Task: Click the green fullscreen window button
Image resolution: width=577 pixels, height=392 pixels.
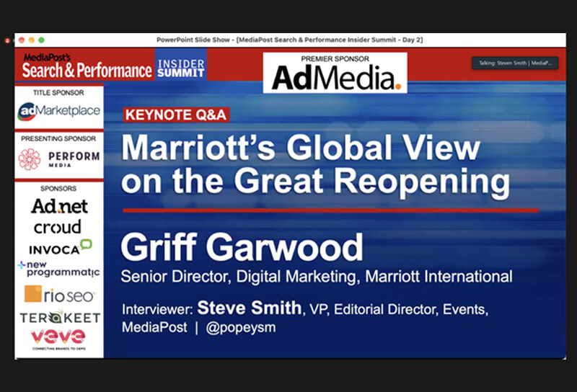Action: click(x=41, y=40)
